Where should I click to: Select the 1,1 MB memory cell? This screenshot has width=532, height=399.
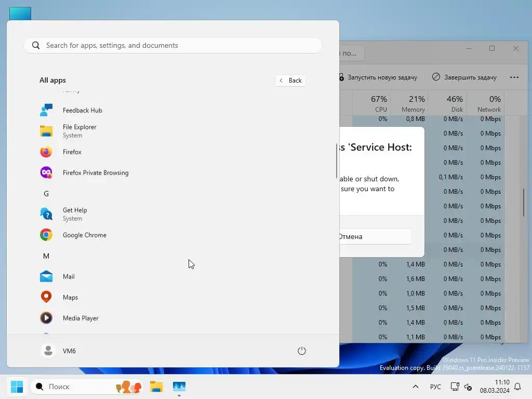coord(416,337)
